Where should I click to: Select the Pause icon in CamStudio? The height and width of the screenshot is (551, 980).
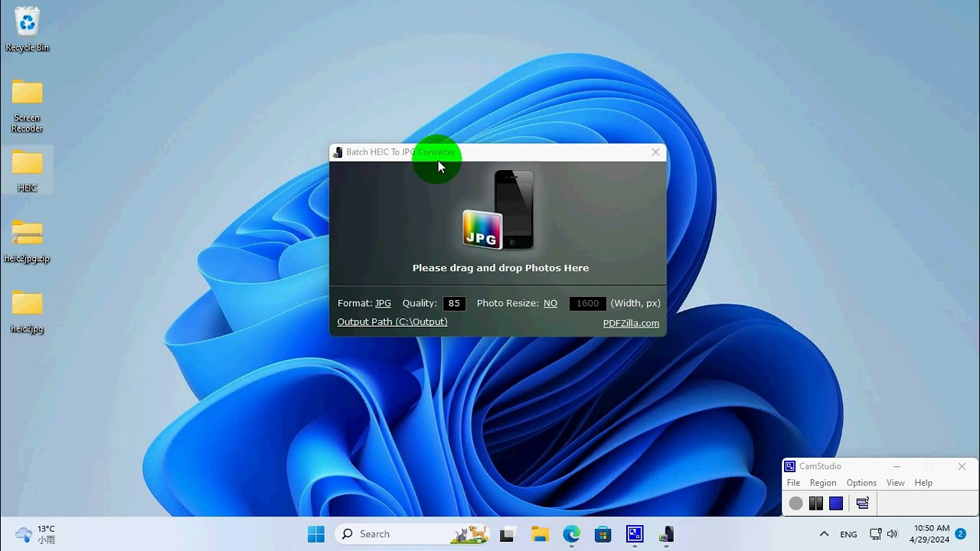click(815, 503)
